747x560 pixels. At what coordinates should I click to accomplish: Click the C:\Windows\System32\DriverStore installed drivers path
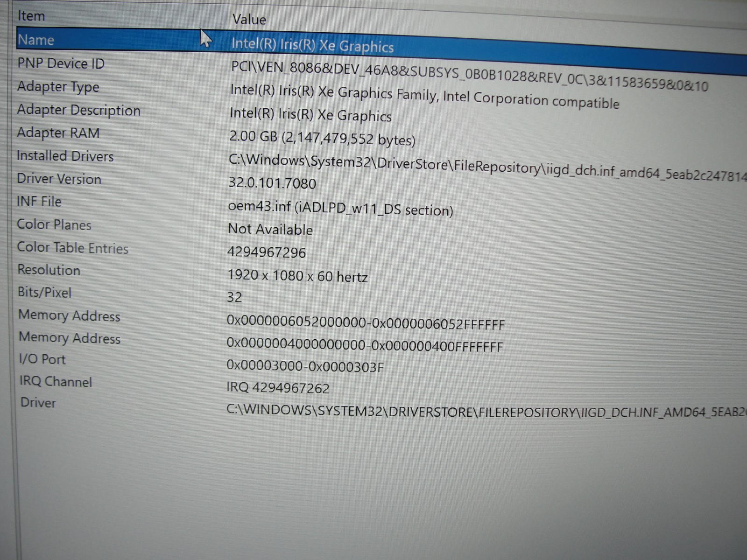[488, 168]
